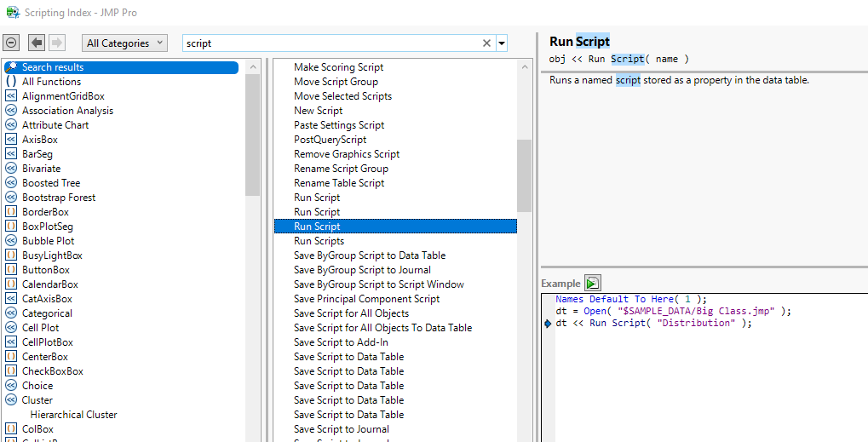This screenshot has width=868, height=442.
Task: Go back using the left arrow button
Action: click(37, 43)
